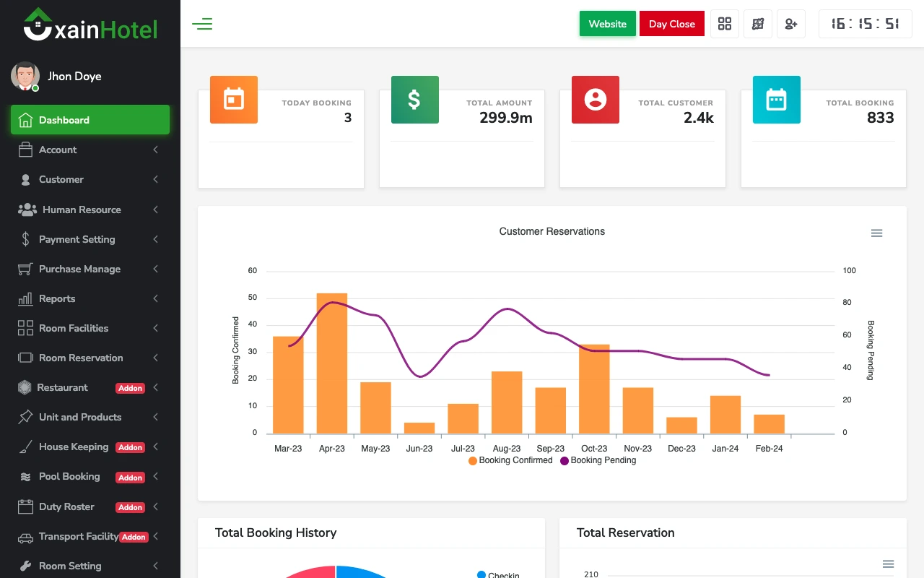Viewport: 924px width, 578px height.
Task: Open Customer Reservations chart menu icon
Action: [x=876, y=233]
